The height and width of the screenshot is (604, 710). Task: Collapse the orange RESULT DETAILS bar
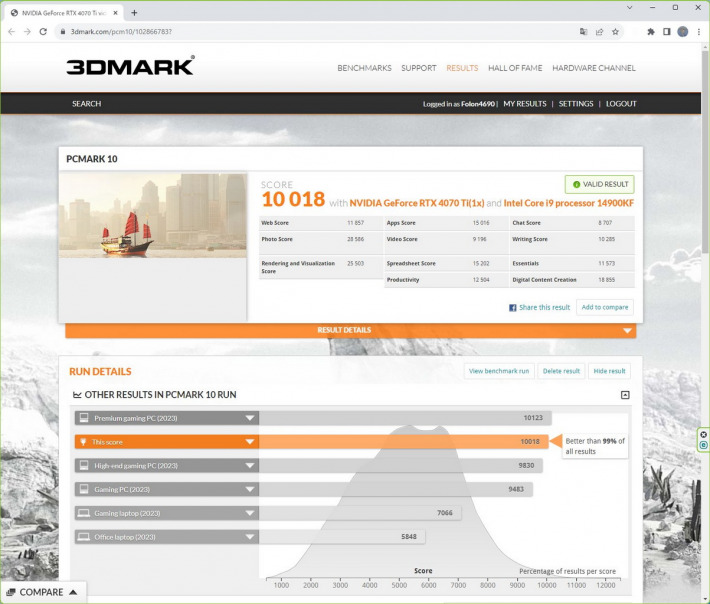pyautogui.click(x=627, y=331)
